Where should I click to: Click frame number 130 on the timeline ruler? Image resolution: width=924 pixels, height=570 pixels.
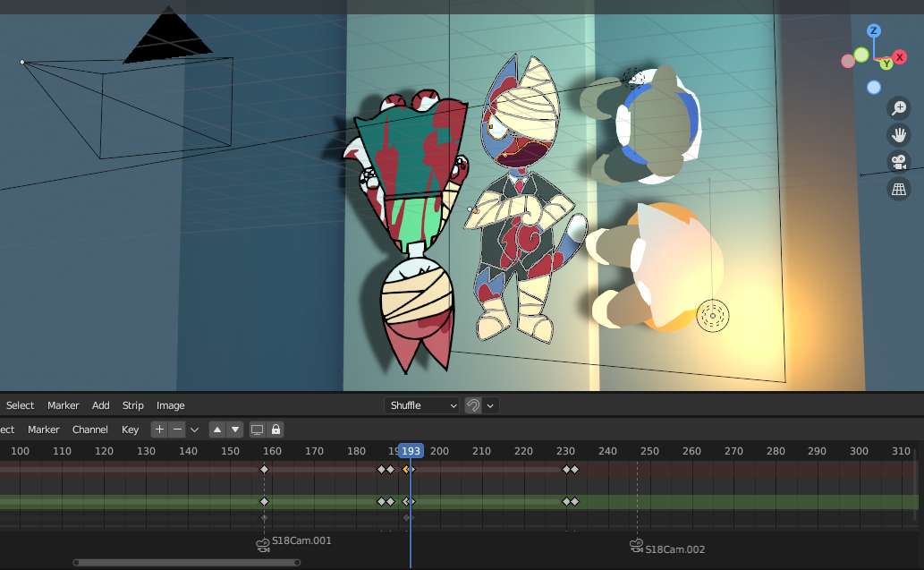coord(146,451)
